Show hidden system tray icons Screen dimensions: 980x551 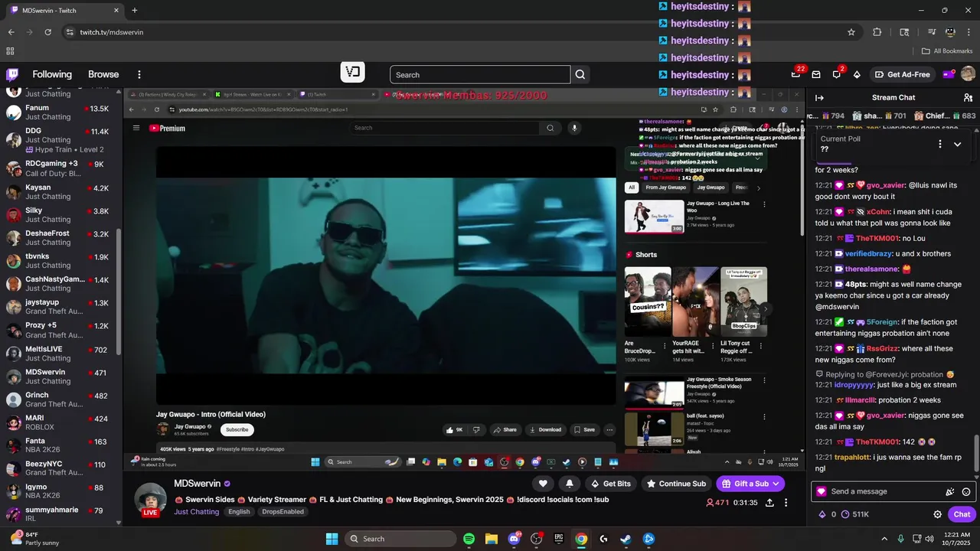coord(884,539)
